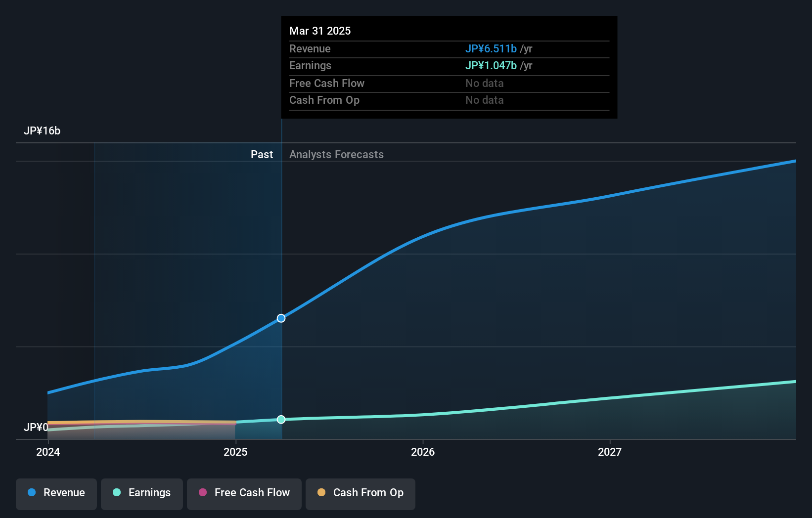Image resolution: width=812 pixels, height=518 pixels.
Task: Toggle the Revenue series legend button
Action: click(x=56, y=494)
